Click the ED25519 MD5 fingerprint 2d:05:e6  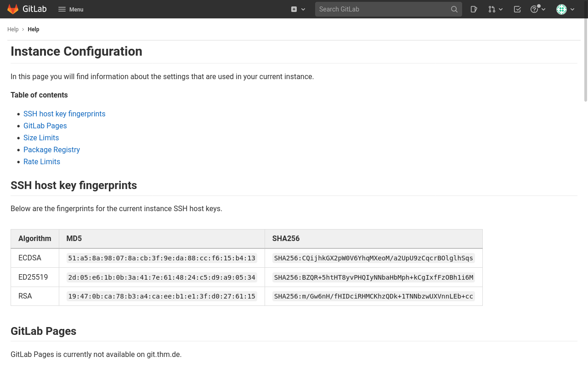(162, 277)
